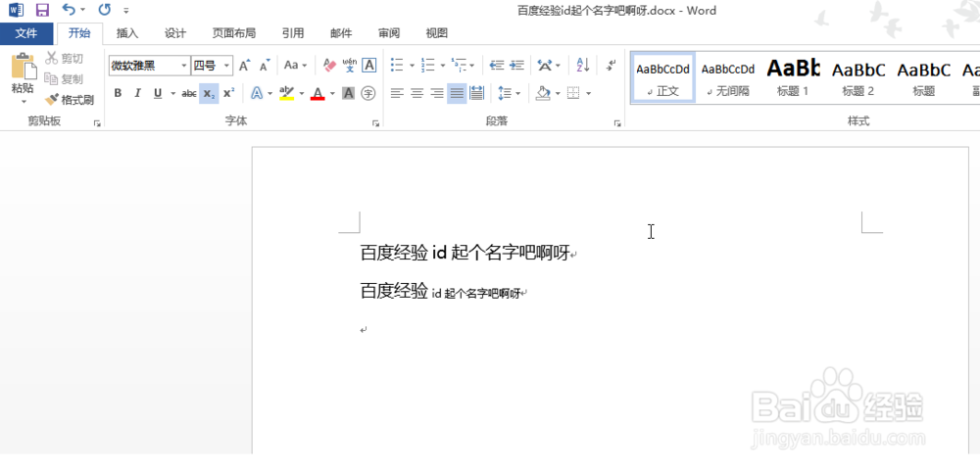Click the Shrink Font icon
This screenshot has width=980, height=472.
pos(265,65)
